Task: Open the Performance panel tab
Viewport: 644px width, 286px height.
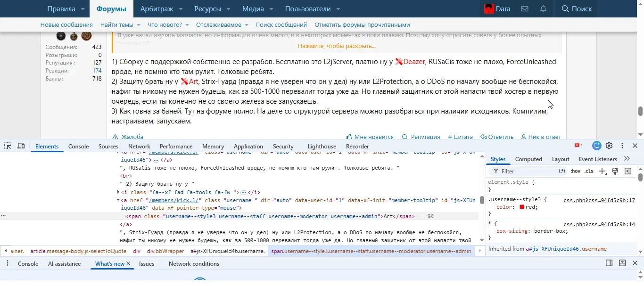Action: point(176,147)
